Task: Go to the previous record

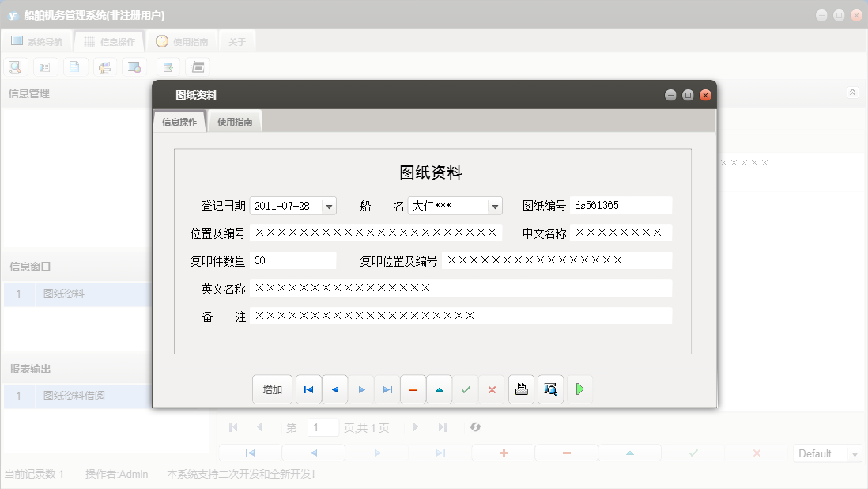Action: click(x=335, y=389)
